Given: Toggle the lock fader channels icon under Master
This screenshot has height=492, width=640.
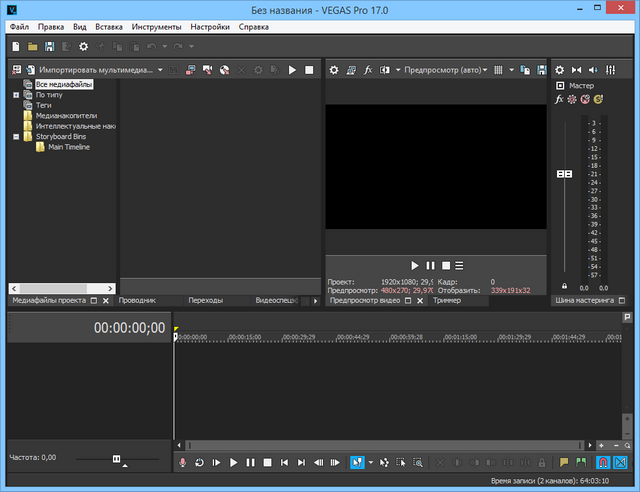Looking at the screenshot, I should click(565, 286).
